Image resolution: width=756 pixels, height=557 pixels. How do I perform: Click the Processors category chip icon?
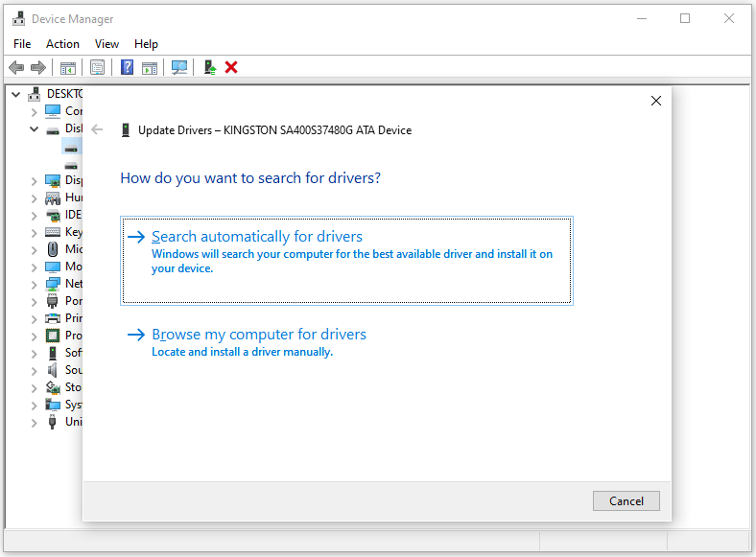click(x=53, y=336)
